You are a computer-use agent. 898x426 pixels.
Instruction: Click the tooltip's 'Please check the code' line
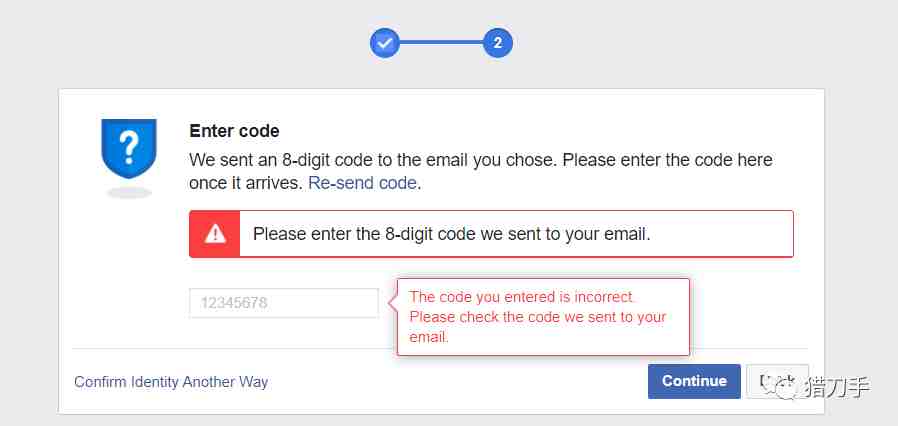click(x=538, y=317)
